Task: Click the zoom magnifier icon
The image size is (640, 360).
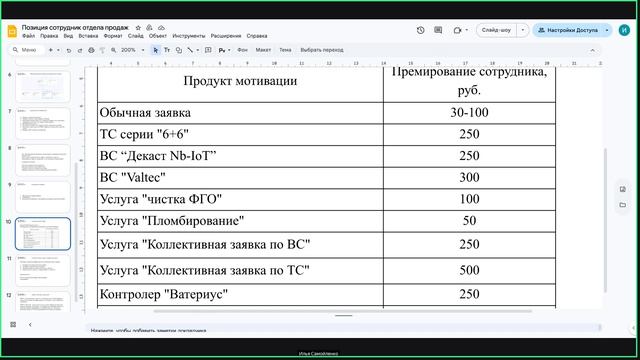Action: 113,50
